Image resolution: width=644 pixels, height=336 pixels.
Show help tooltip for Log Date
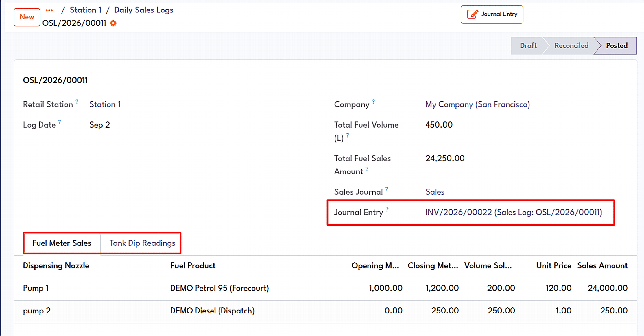click(60, 122)
